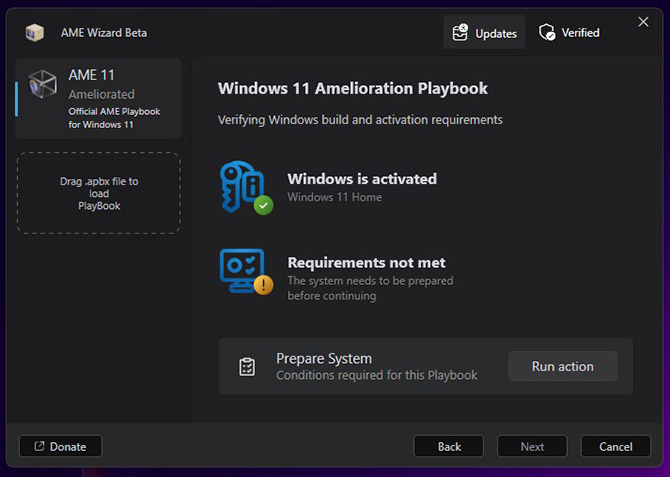
Task: Select the AME 11 Ameliorated playbook entry
Action: [x=99, y=99]
